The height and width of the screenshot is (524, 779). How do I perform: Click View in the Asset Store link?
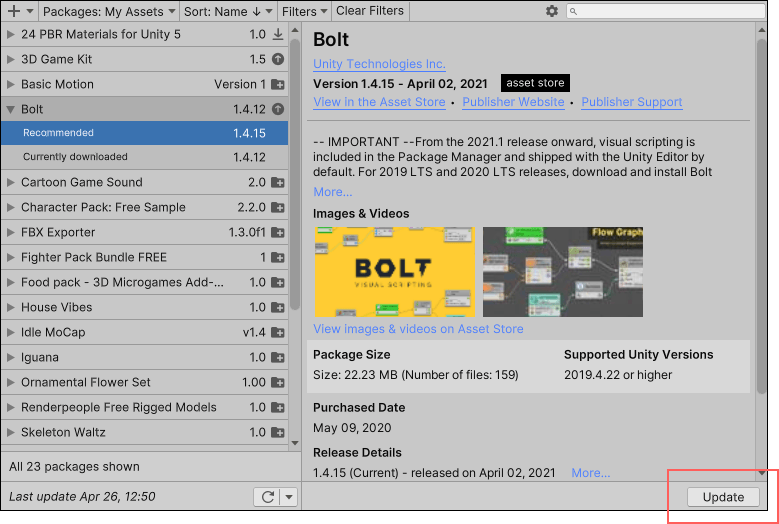point(379,102)
